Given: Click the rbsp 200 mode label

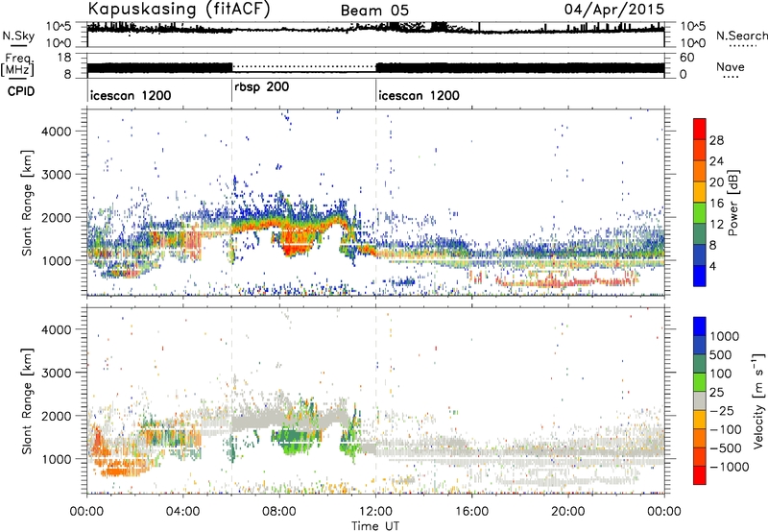Looking at the screenshot, I should point(261,87).
